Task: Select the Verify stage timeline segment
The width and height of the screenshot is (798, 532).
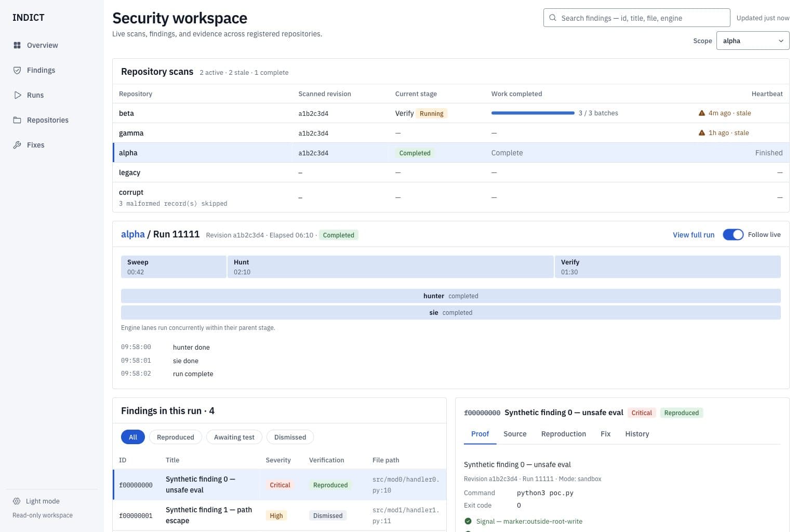Action: coord(668,267)
